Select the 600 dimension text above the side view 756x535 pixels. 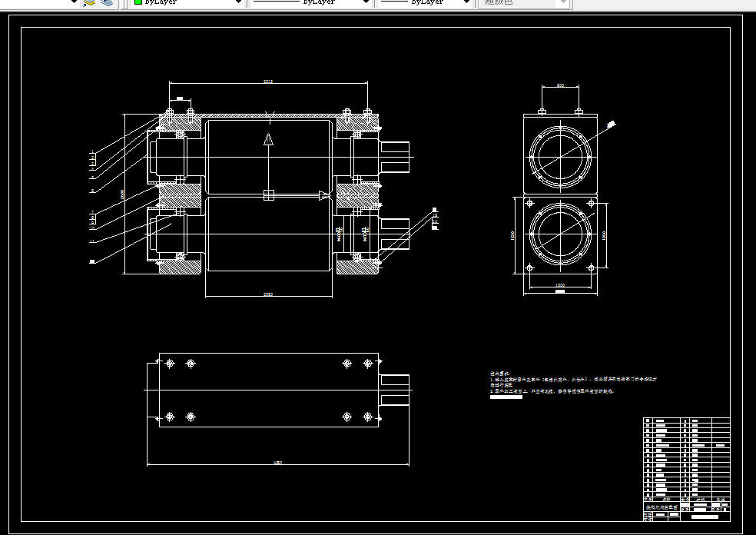[x=560, y=85]
